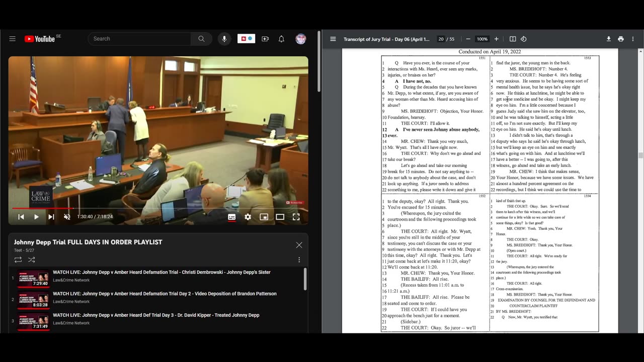The height and width of the screenshot is (362, 644).
Task: Download the transcript PDF
Action: point(608,39)
